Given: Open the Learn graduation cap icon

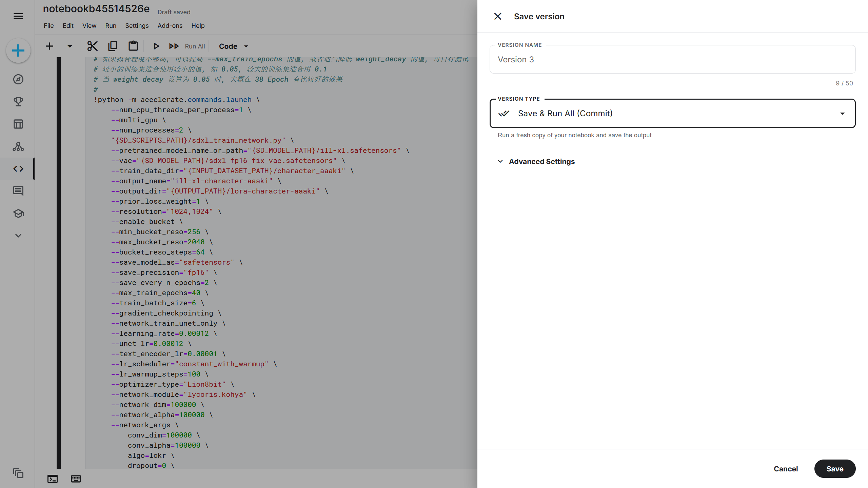Looking at the screenshot, I should [x=18, y=213].
